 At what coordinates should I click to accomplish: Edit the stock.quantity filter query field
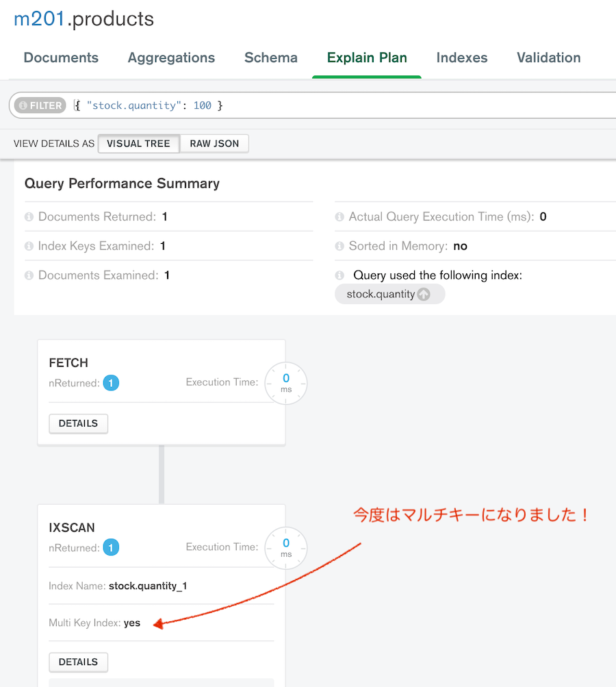coord(342,105)
